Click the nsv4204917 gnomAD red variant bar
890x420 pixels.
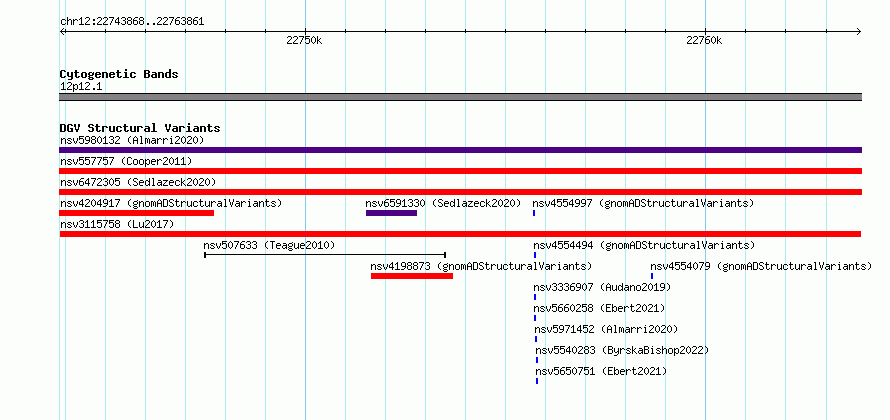(x=136, y=213)
